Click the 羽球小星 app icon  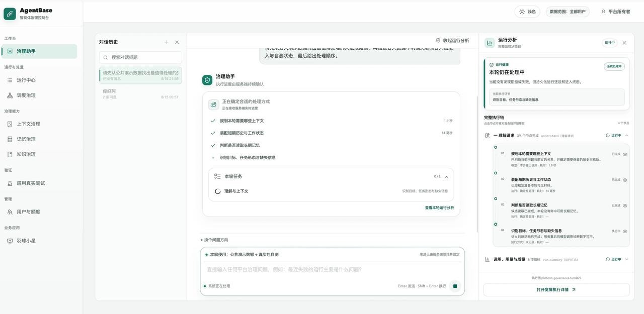(10, 241)
